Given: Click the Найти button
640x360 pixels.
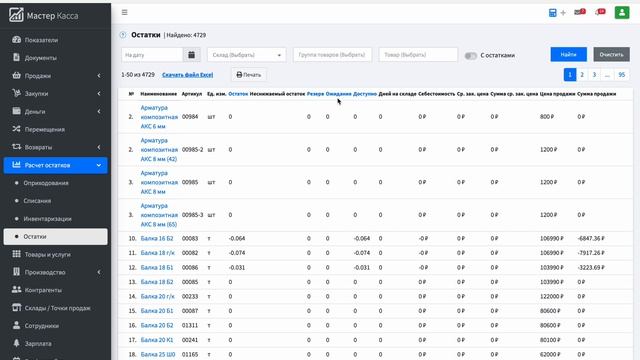Looking at the screenshot, I should tap(569, 54).
